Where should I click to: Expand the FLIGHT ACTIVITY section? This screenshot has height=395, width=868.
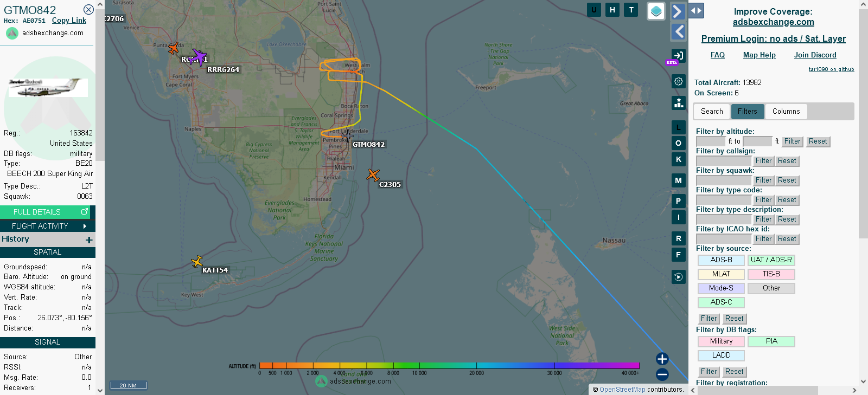(x=48, y=226)
